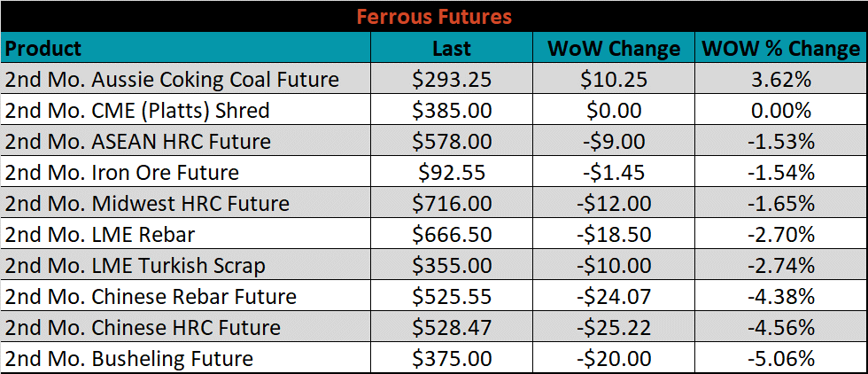
Task: Select the Last column header
Action: click(452, 48)
